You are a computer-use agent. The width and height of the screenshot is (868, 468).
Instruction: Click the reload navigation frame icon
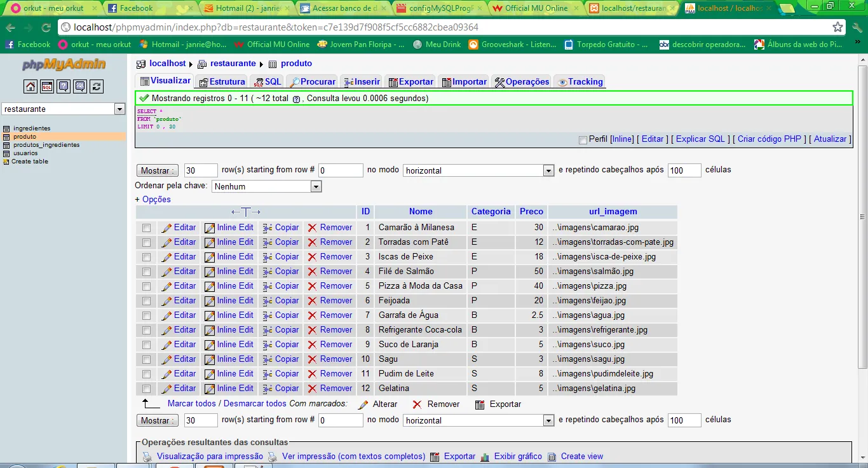point(97,86)
